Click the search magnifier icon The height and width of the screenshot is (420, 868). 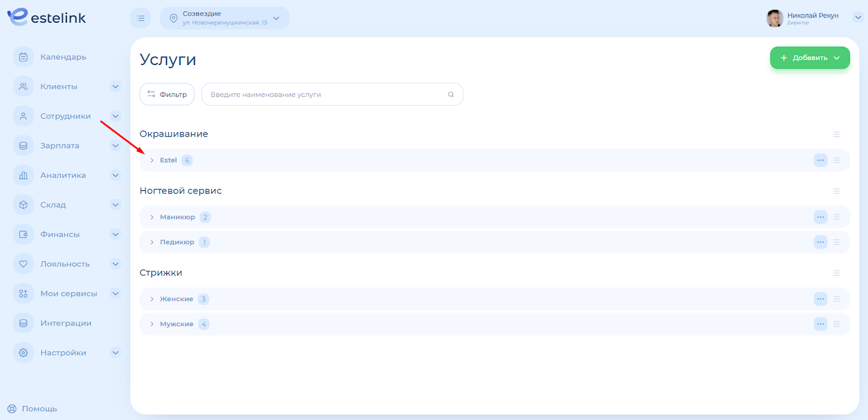click(x=450, y=94)
